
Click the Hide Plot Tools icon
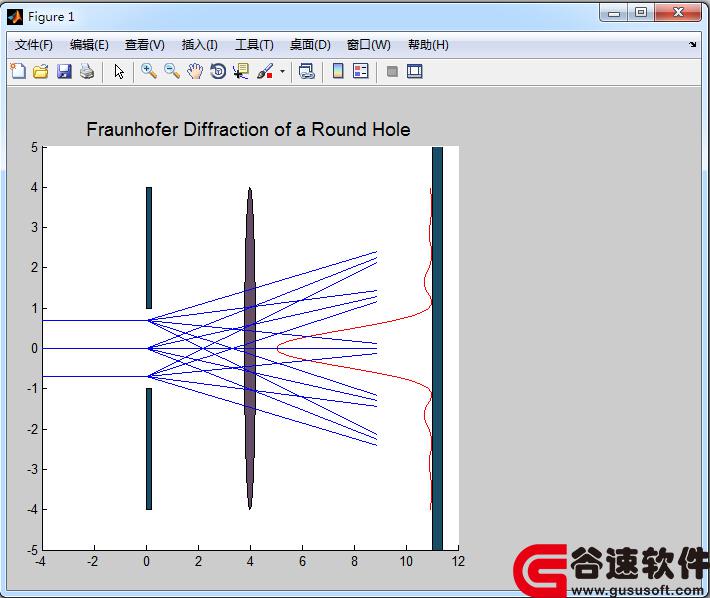393,71
